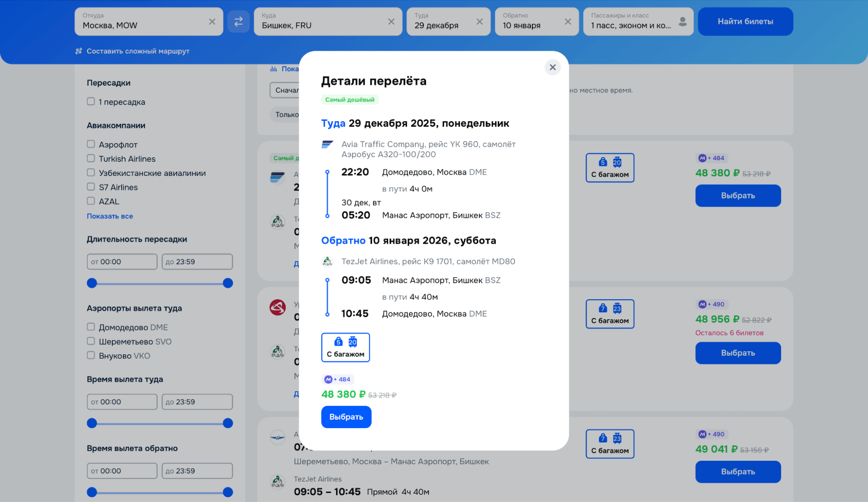The image size is (868, 502).
Task: Swap origin and destination cities
Action: pyautogui.click(x=238, y=21)
